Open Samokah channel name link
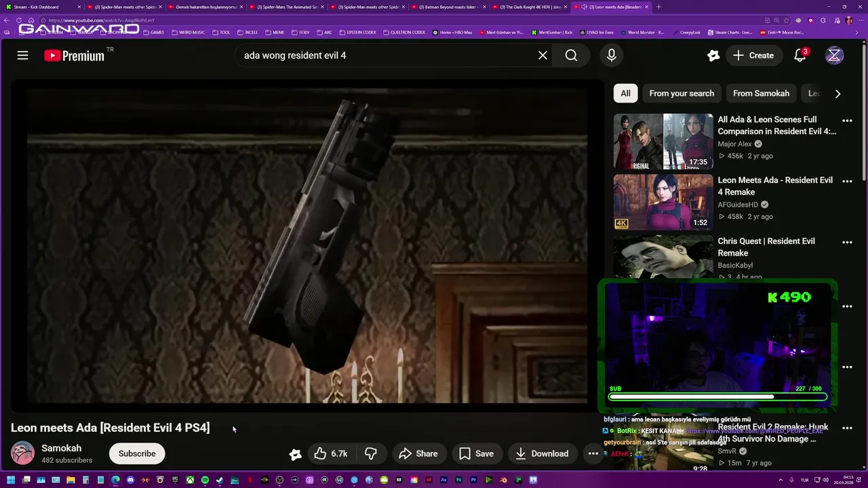The height and width of the screenshot is (488, 868). point(61,448)
